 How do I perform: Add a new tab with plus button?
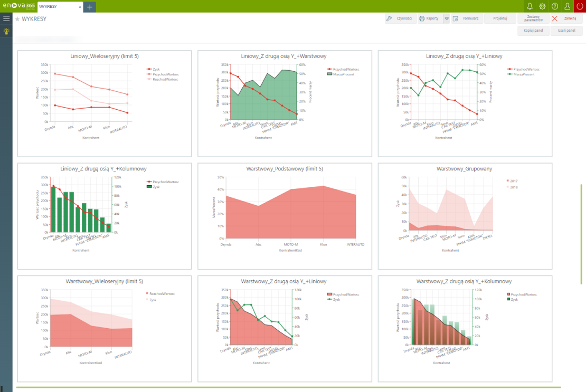pos(90,7)
